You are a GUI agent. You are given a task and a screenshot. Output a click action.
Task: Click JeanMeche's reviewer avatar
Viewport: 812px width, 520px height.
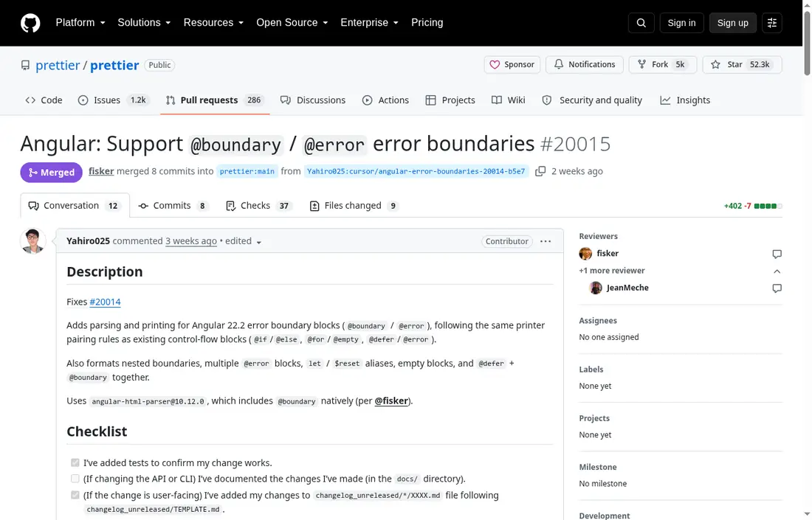(x=596, y=288)
